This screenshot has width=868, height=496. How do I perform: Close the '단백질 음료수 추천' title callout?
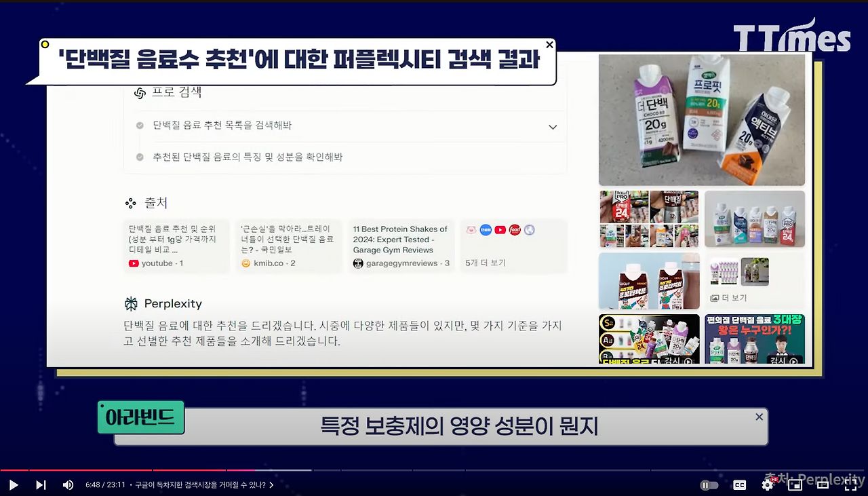[549, 45]
